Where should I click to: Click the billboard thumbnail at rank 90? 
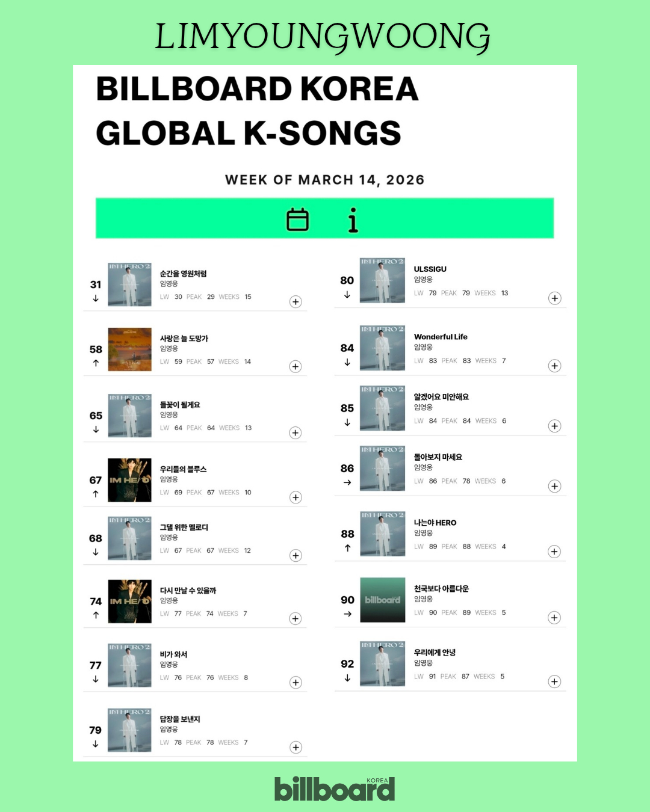[x=382, y=600]
